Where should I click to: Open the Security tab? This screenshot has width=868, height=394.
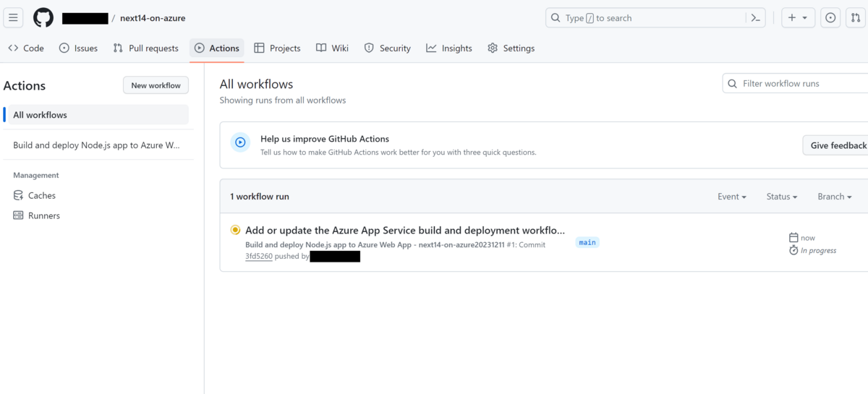point(387,48)
